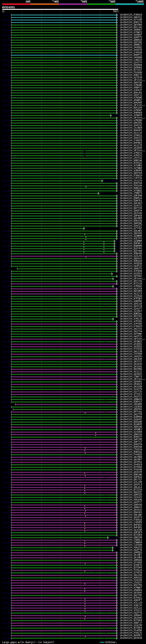This screenshot has height=644, width=146.
Task: Select hit label UniRef100_A7R2J6
Action: (131, 319)
